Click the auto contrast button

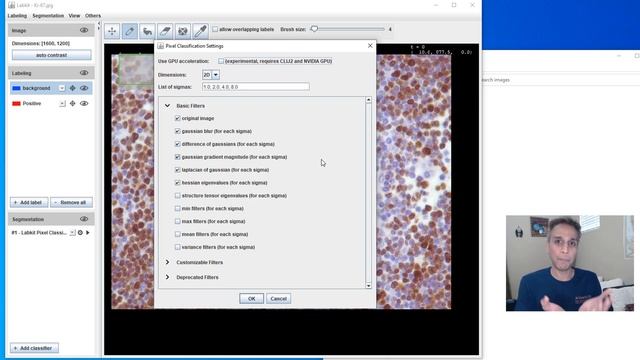tap(51, 55)
